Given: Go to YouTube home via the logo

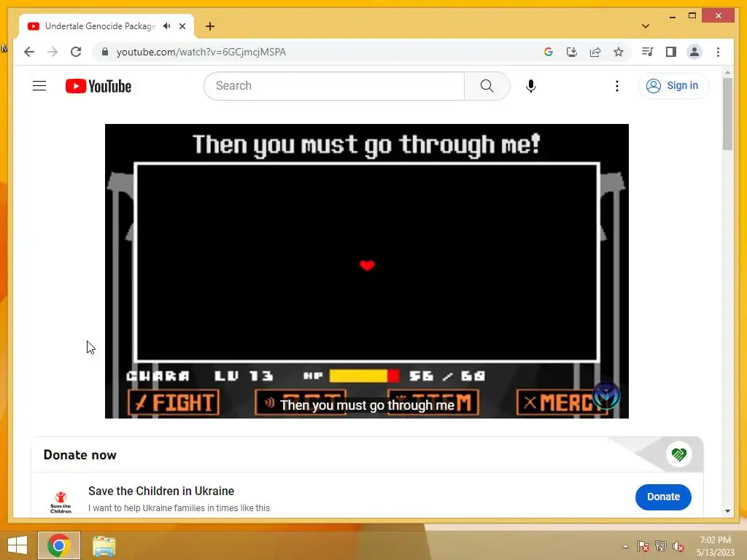Looking at the screenshot, I should coord(98,86).
